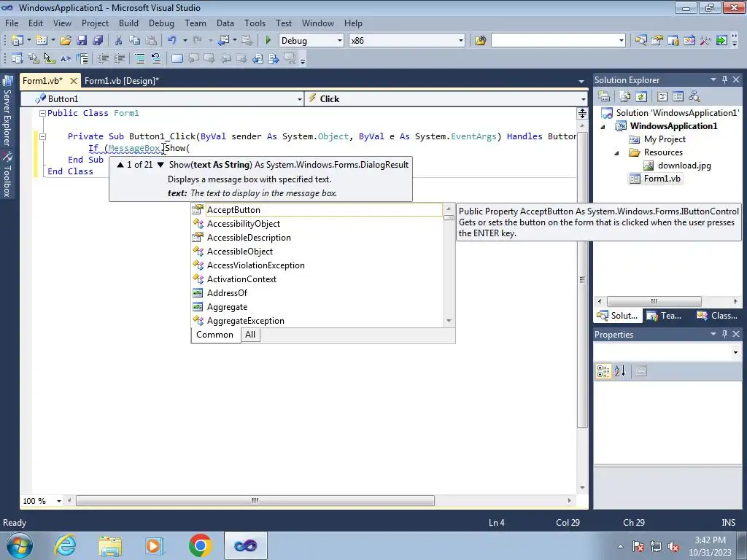This screenshot has height=560, width=747.
Task: Switch IntelliSense list to the All tab
Action: (250, 335)
